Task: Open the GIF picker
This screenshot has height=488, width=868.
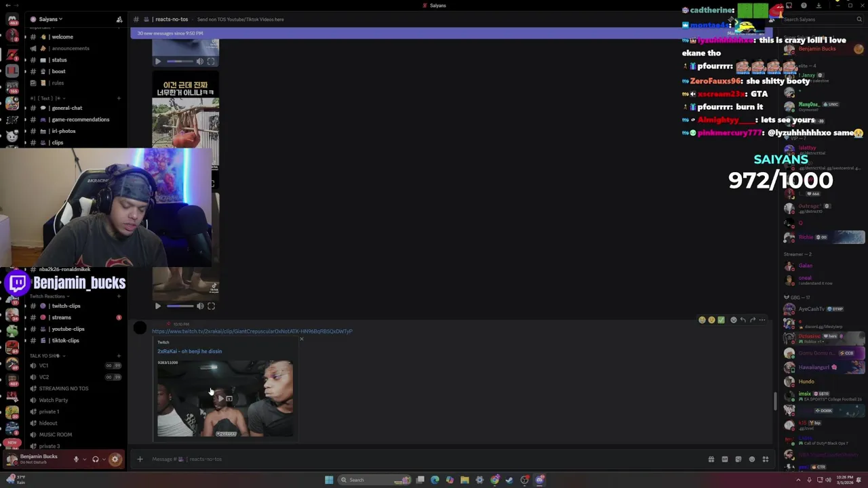Action: (x=725, y=460)
